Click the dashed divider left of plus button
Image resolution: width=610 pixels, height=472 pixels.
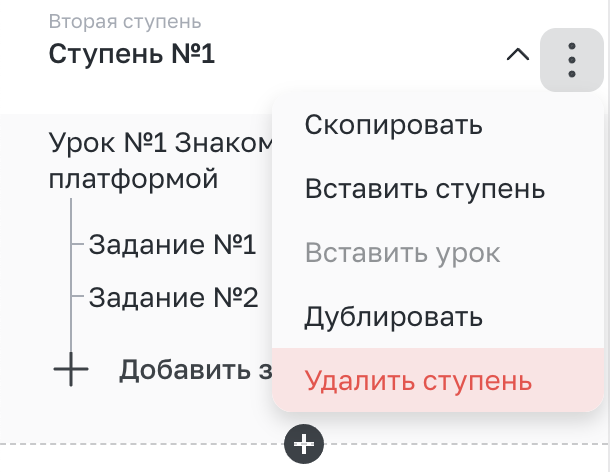[142, 444]
